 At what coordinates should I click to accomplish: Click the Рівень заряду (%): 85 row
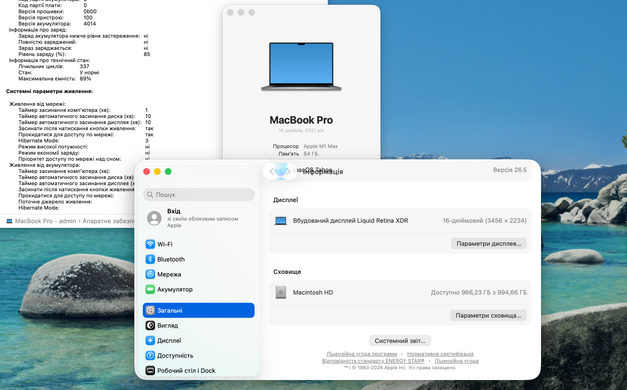pos(84,54)
